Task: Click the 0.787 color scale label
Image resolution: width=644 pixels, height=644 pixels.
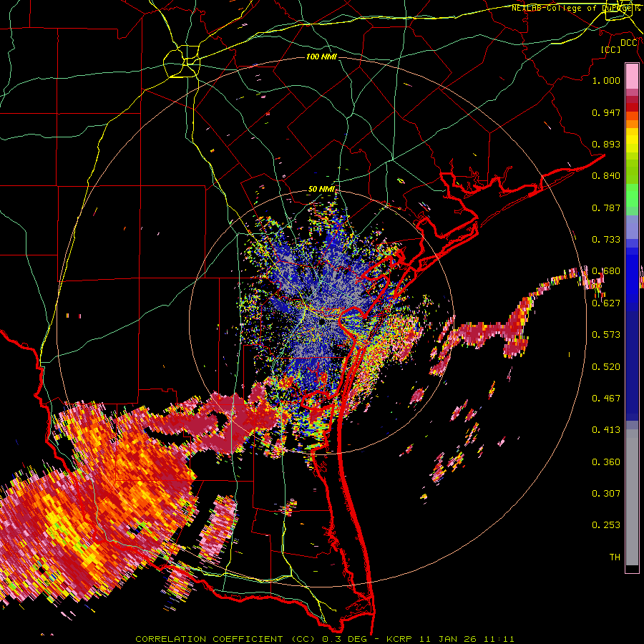Action: pos(606,208)
